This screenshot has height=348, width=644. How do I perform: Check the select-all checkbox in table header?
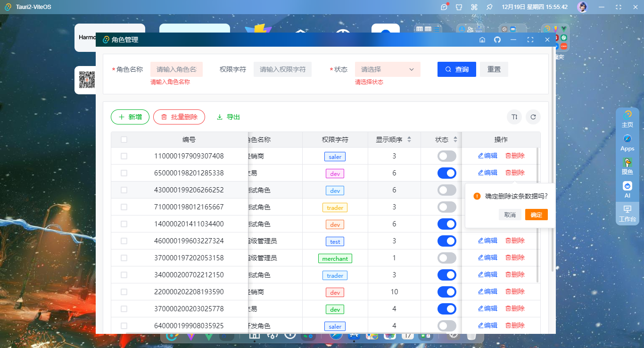(x=124, y=140)
